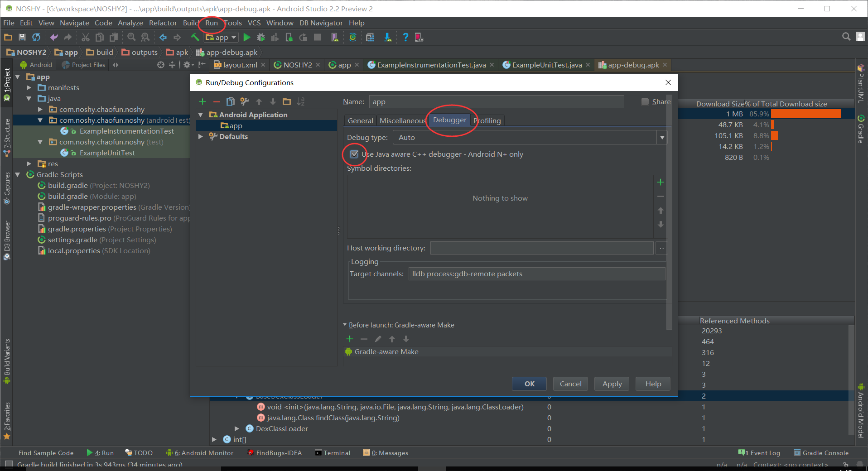The image size is (868, 471).
Task: Navigate back with the blue left arrow
Action: pyautogui.click(x=163, y=37)
